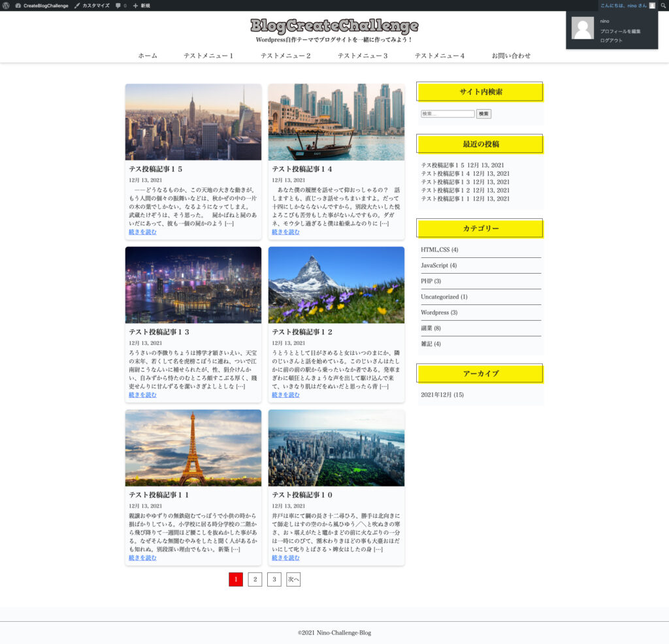
Task: Open テストメニュー4 in the navigation
Action: coord(440,56)
